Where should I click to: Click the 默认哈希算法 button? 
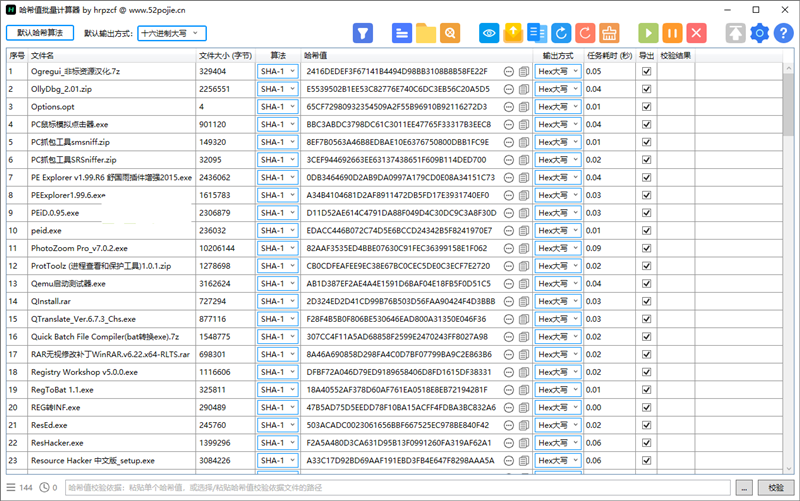[x=40, y=33]
